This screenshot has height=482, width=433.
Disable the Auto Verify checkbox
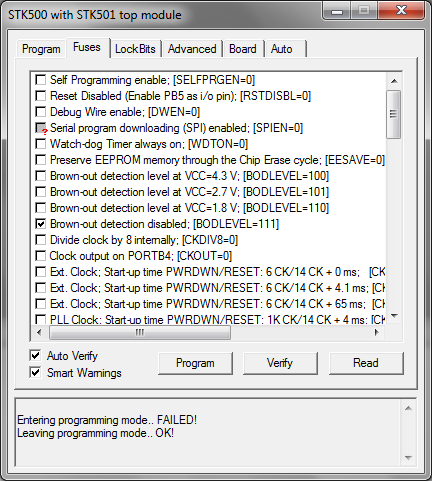pos(35,355)
